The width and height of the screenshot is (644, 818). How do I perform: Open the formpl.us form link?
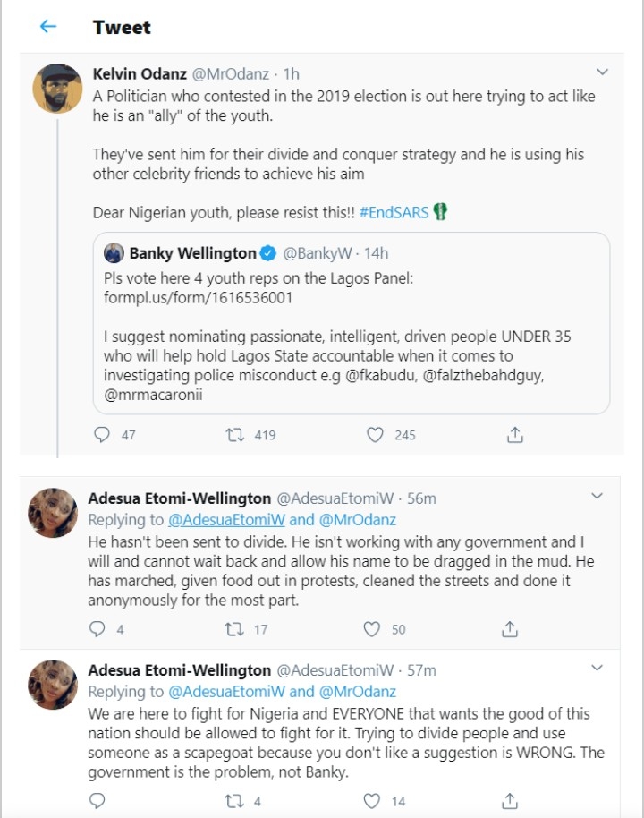198,297
